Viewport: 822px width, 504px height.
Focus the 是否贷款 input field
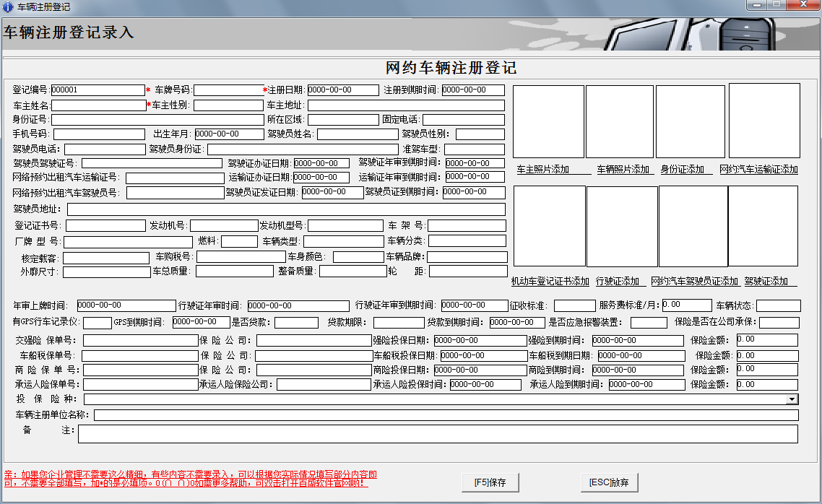tap(296, 323)
